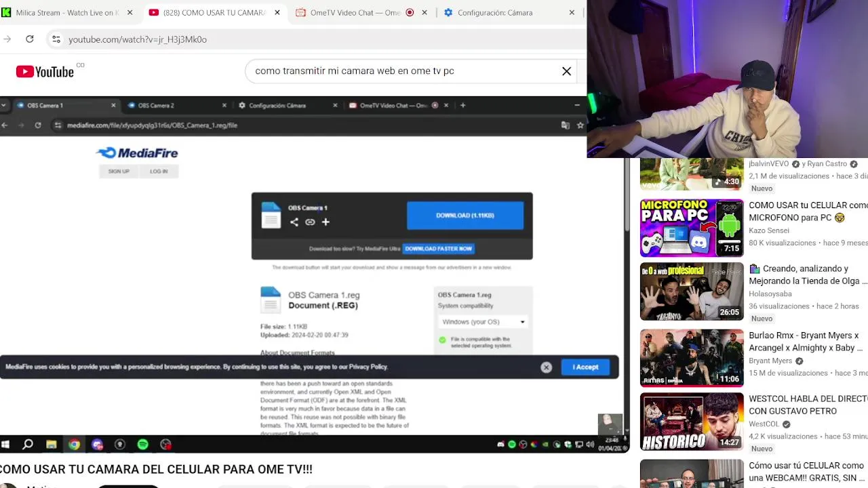Close the Configuración: Cámara tab
The width and height of the screenshot is (868, 488).
572,12
